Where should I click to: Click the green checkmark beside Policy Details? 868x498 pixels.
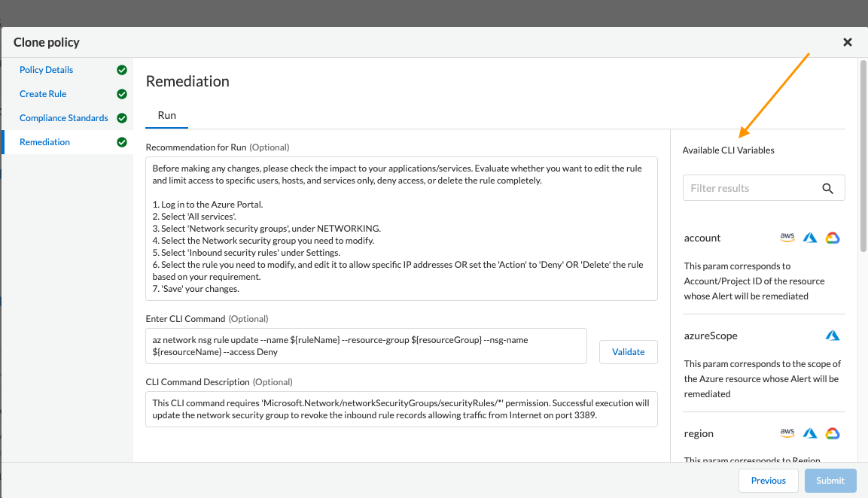point(122,70)
